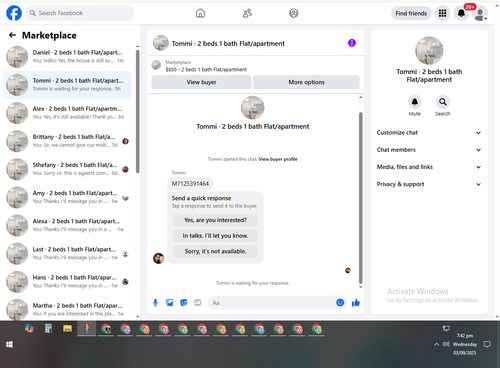Click the purple conversation info icon
Viewport: 500px width, 368px height.
352,43
